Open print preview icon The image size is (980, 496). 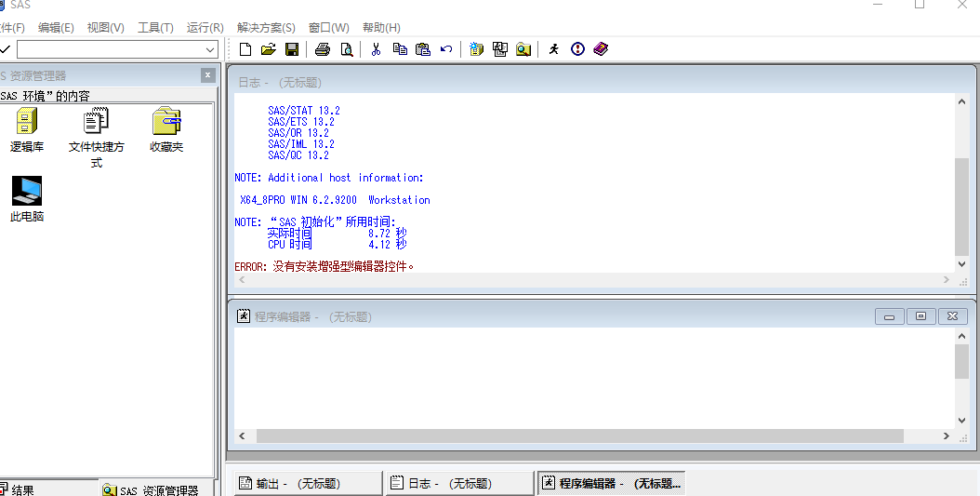pos(346,48)
